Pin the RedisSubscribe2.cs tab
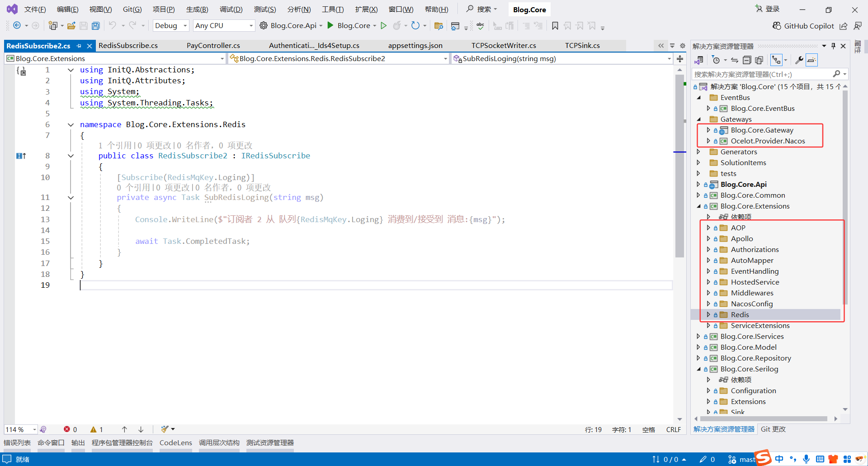The image size is (868, 466). pos(79,46)
